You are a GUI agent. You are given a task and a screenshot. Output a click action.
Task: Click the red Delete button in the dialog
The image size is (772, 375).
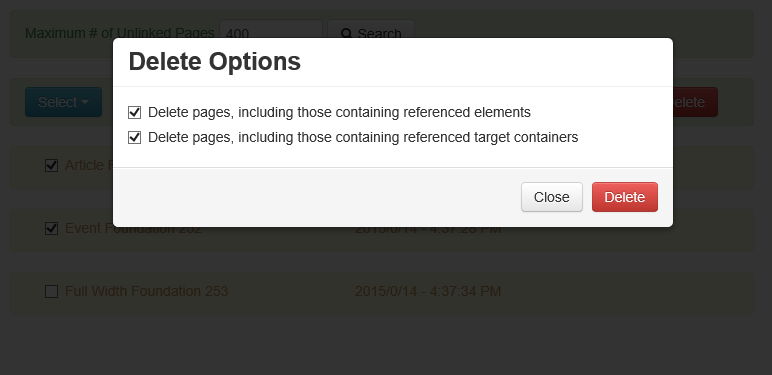click(625, 197)
